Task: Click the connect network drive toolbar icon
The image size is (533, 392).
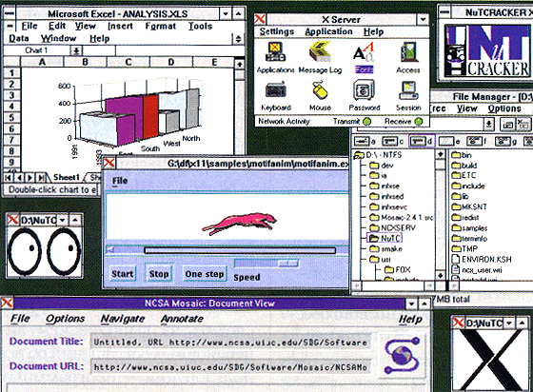Action: (x=507, y=125)
